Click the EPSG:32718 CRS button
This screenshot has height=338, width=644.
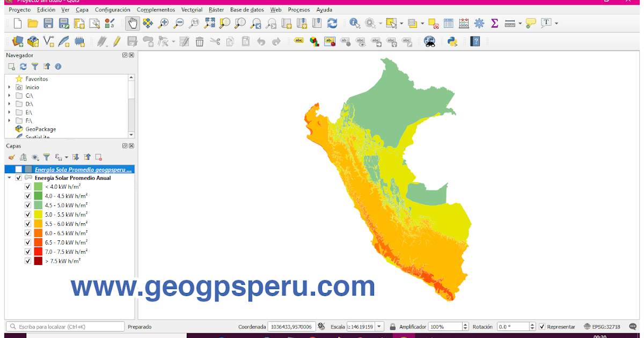click(x=602, y=327)
